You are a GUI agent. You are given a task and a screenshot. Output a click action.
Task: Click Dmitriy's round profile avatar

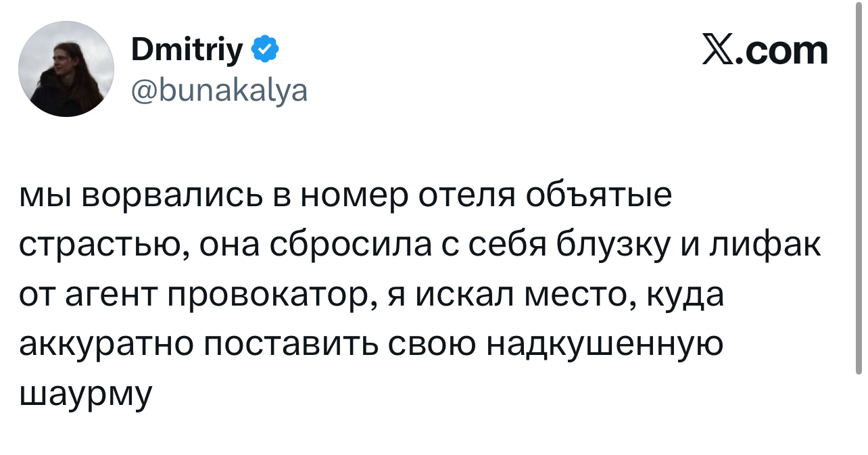click(66, 69)
